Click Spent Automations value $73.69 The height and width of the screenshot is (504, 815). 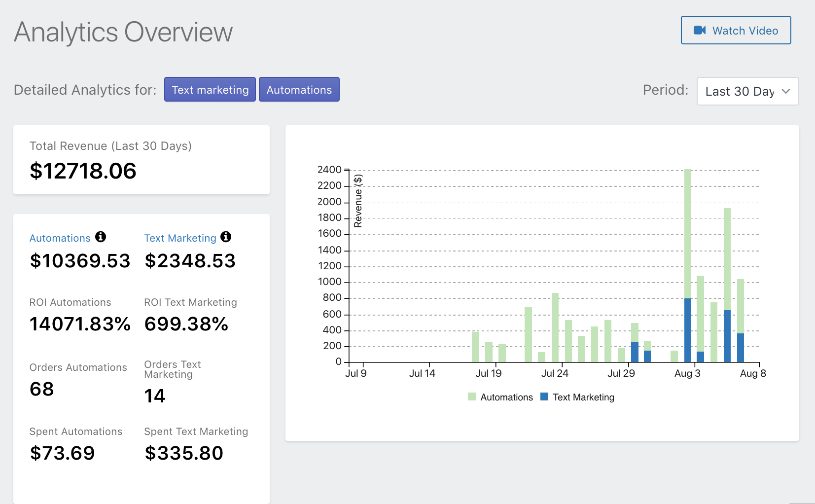[62, 453]
